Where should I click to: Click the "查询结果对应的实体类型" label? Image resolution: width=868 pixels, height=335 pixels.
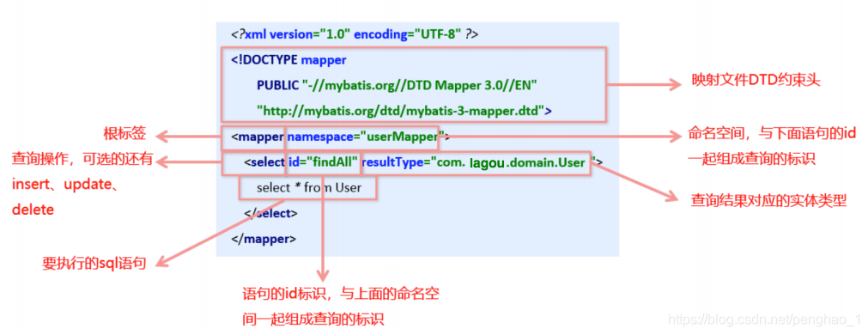[x=769, y=200]
